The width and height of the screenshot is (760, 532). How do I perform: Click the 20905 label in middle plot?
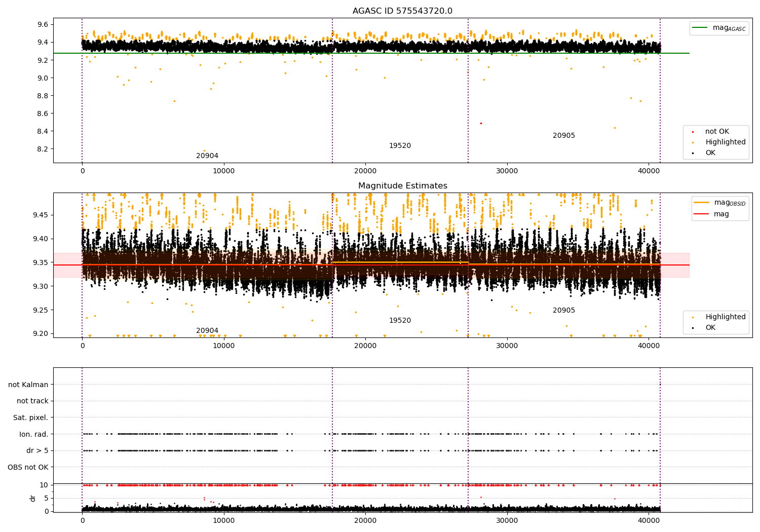tap(564, 311)
